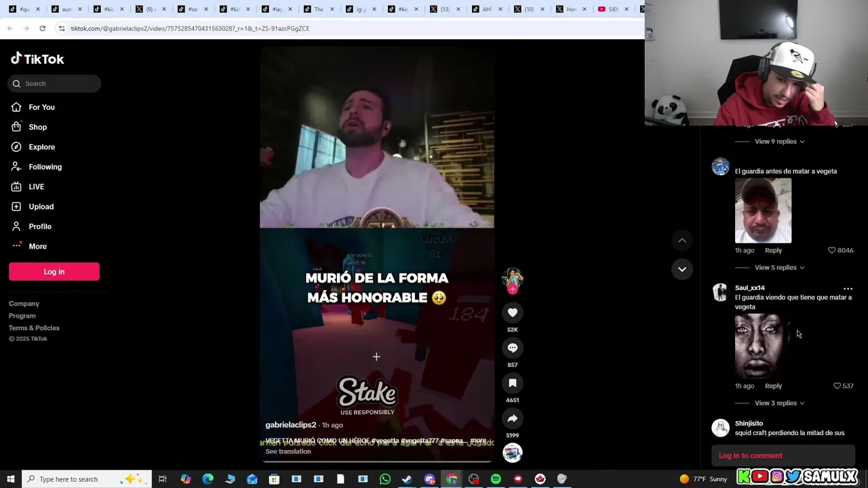868x488 pixels.
Task: Open the Program footer link
Action: click(x=22, y=316)
